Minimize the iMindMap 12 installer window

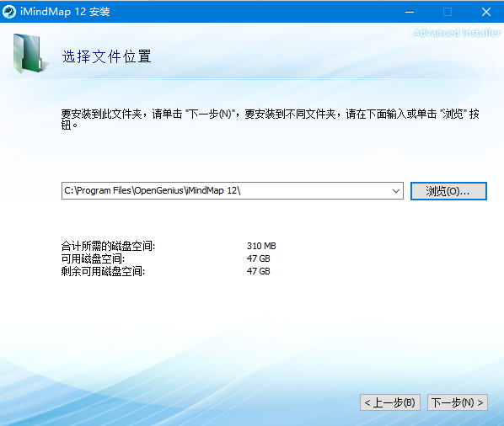[x=410, y=12]
